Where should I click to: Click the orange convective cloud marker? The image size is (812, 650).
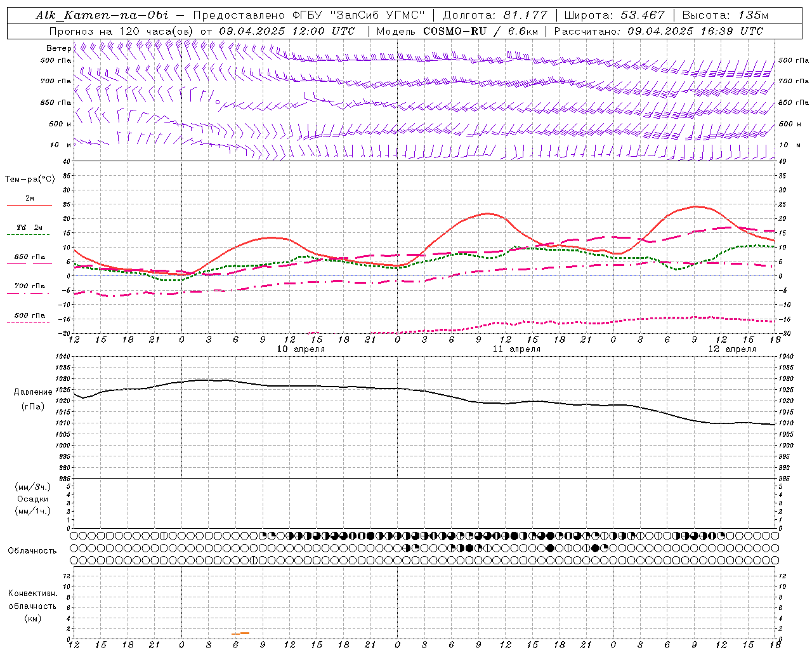click(240, 633)
